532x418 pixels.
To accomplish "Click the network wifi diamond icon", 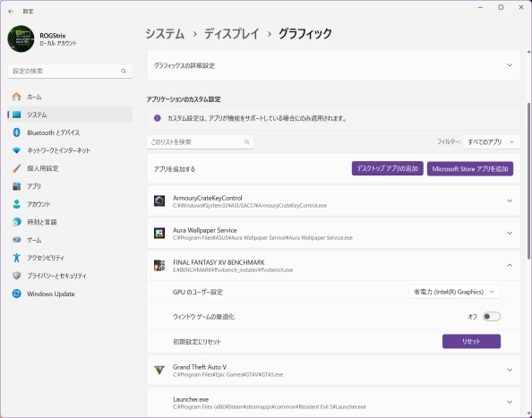I will [17, 150].
